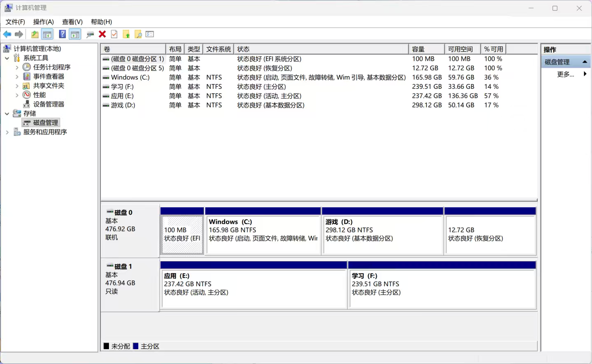Click the 布局 column header

click(x=175, y=49)
